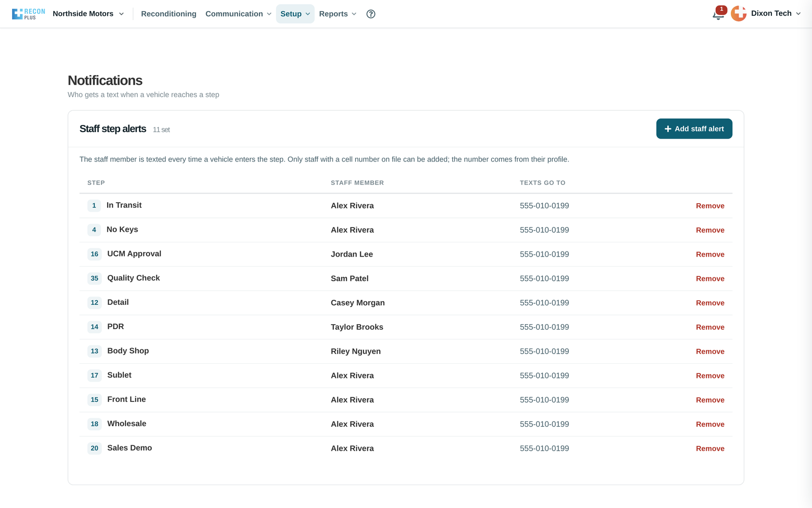This screenshot has width=812, height=508.
Task: Remove the Quality Check alert
Action: tap(710, 278)
